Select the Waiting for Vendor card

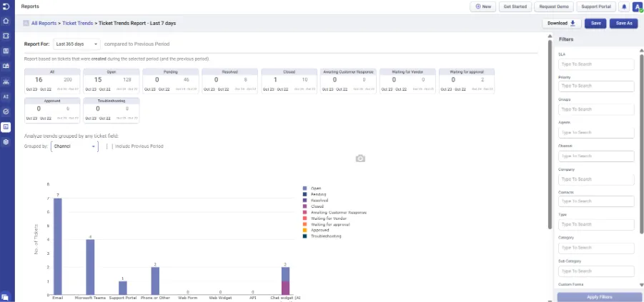point(407,81)
